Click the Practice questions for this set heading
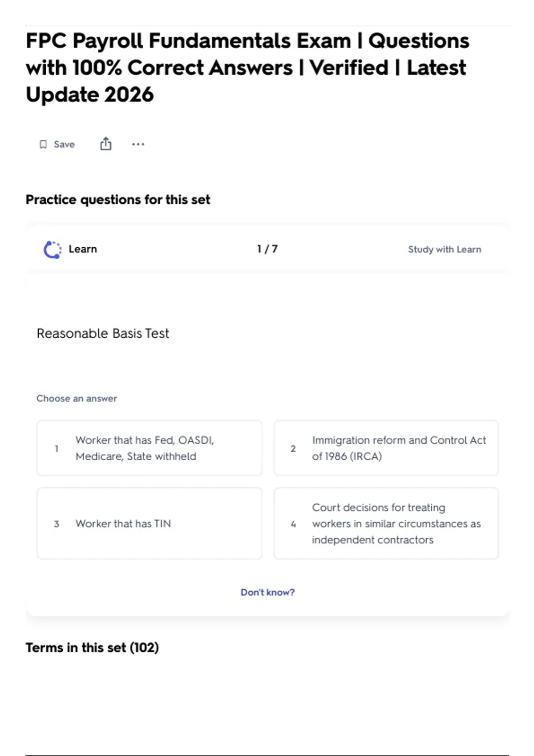Screen dimensions: 534x756 (118, 200)
